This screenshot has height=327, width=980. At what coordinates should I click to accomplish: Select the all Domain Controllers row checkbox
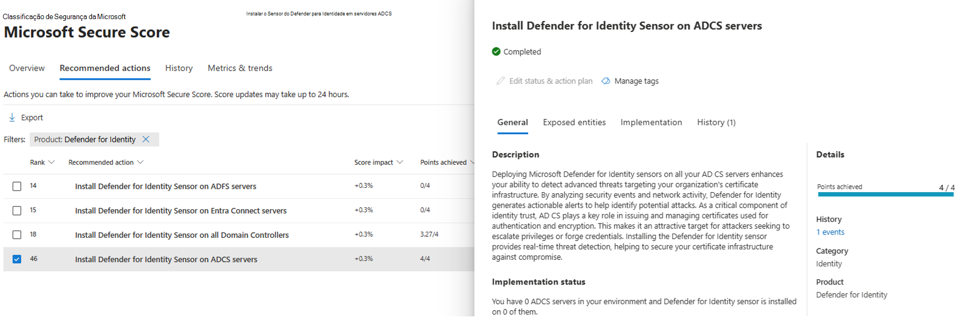[x=17, y=235]
